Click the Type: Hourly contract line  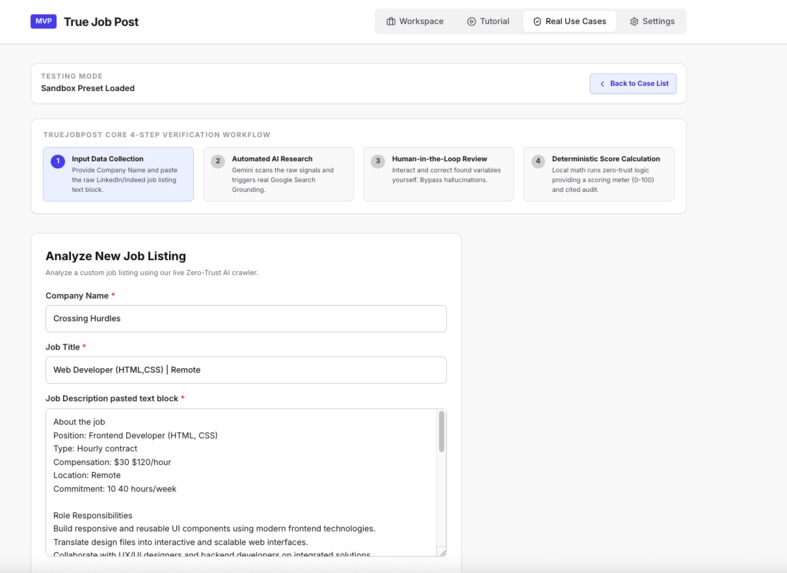coord(95,449)
